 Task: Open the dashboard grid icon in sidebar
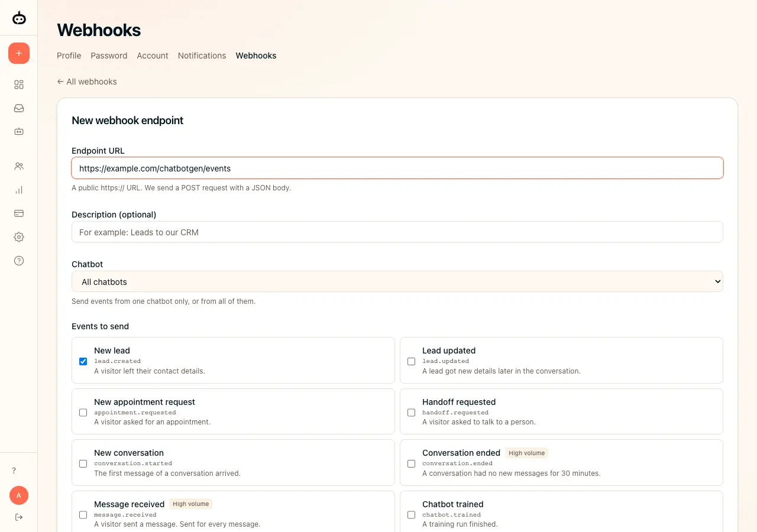click(19, 85)
